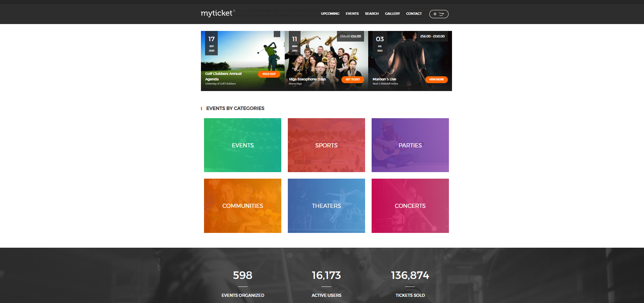644x303 pixels.
Task: Click VIEW MORE on Maroon 5 Live
Action: pos(436,79)
